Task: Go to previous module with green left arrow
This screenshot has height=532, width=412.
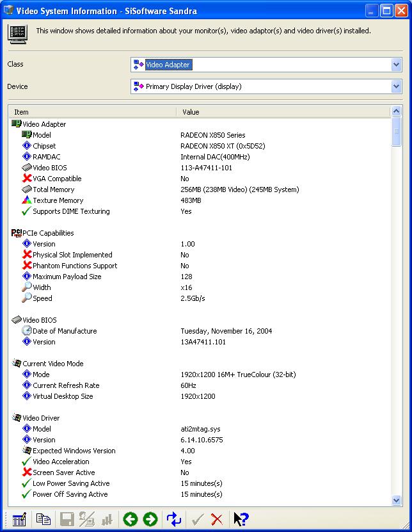Action: click(131, 519)
